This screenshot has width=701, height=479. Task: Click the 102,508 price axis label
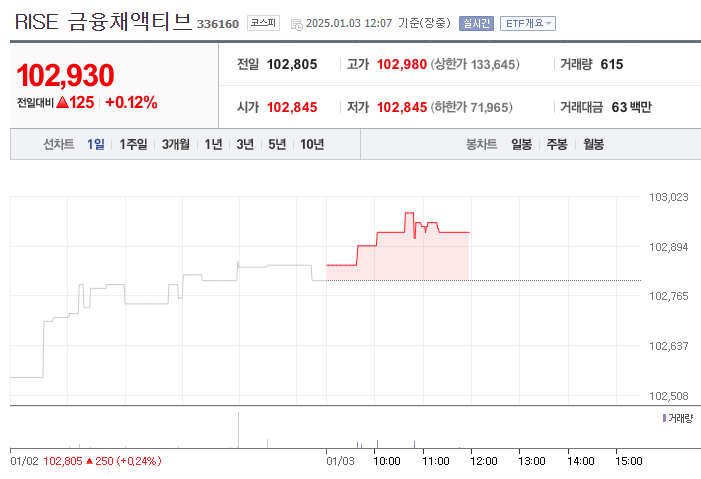[x=669, y=396]
